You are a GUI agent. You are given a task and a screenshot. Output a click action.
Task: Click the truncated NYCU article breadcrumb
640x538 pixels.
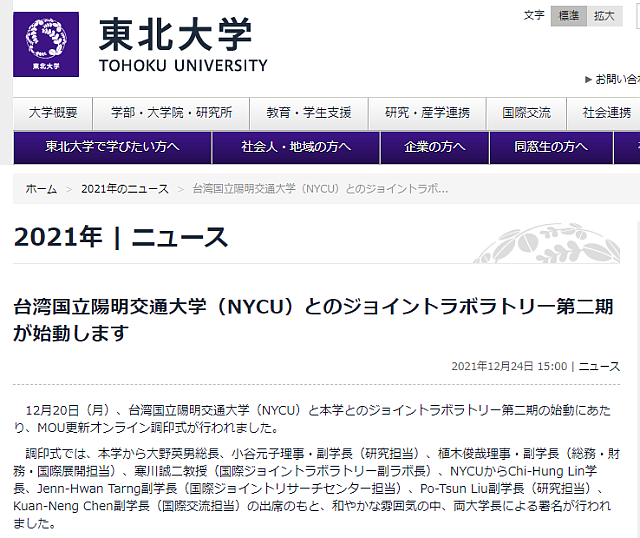point(320,189)
